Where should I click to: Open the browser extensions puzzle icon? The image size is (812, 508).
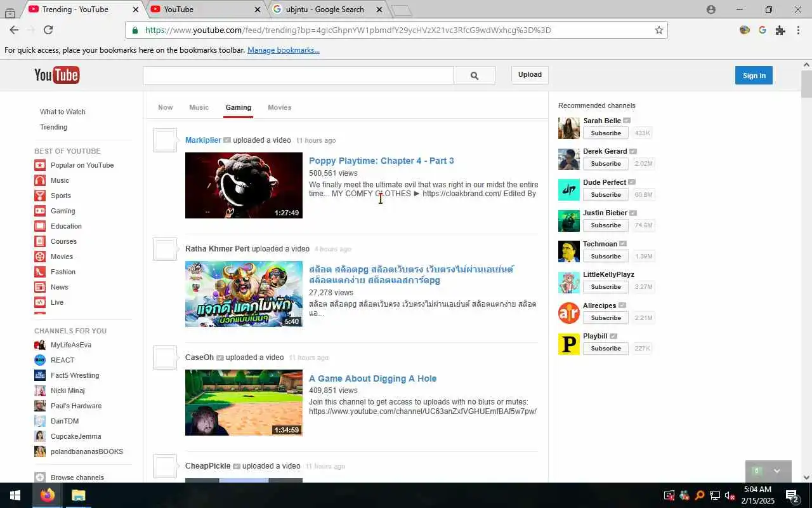(780, 30)
